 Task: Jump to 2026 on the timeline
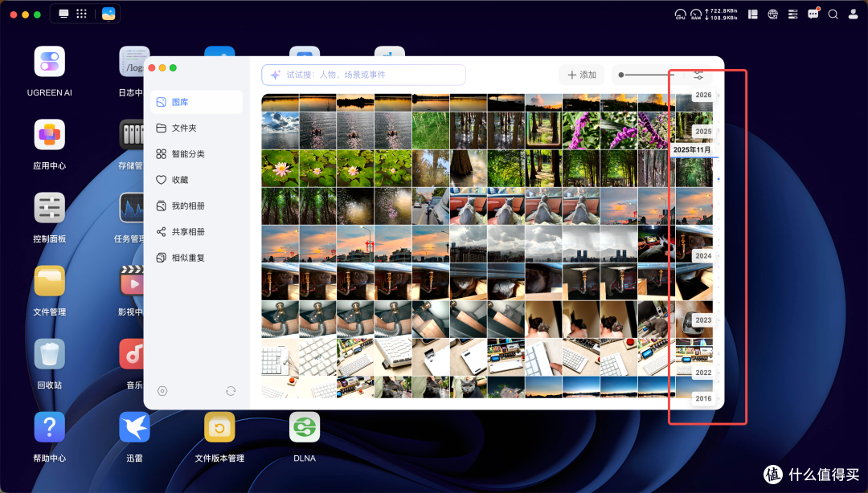click(x=703, y=96)
